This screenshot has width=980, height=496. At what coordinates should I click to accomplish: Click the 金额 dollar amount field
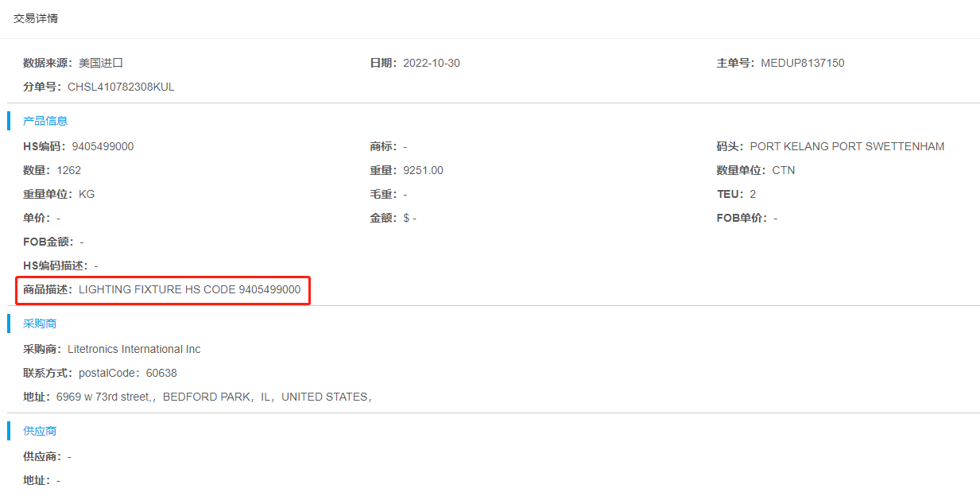coord(409,218)
